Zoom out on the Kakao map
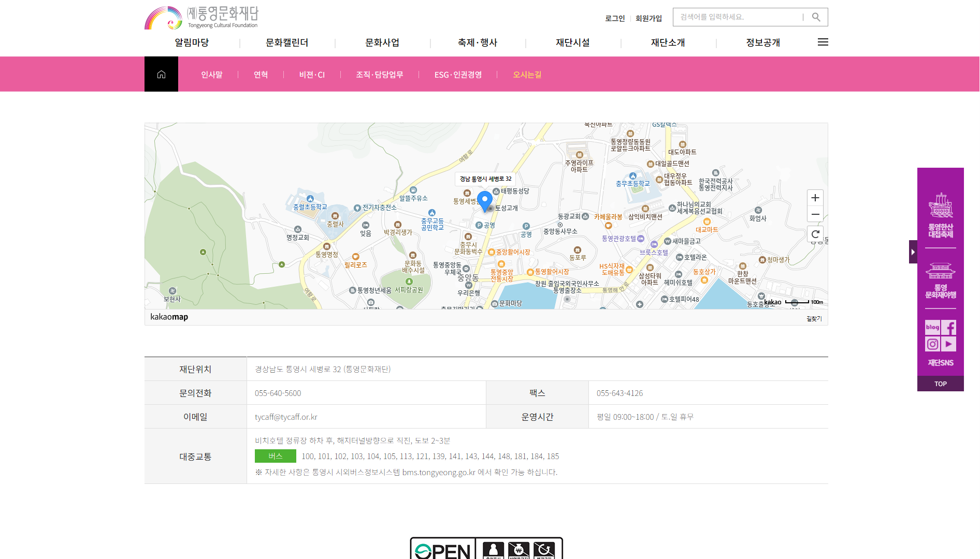This screenshot has height=559, width=980. 815,214
